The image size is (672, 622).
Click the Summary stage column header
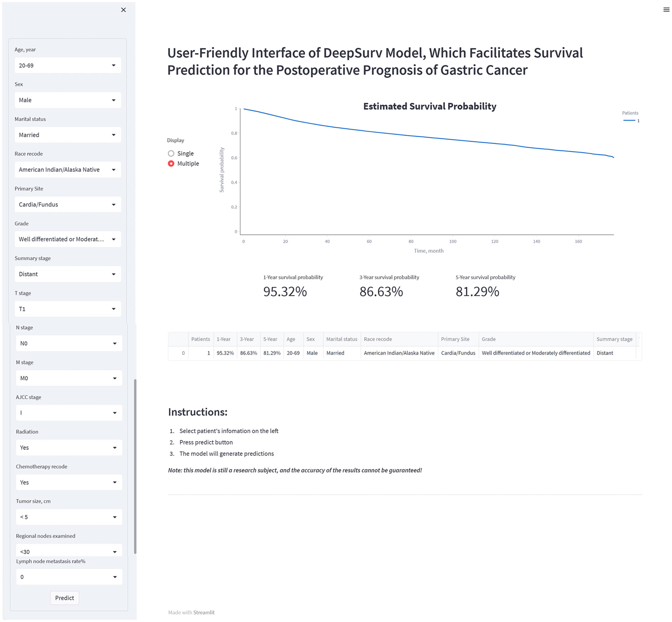click(614, 339)
